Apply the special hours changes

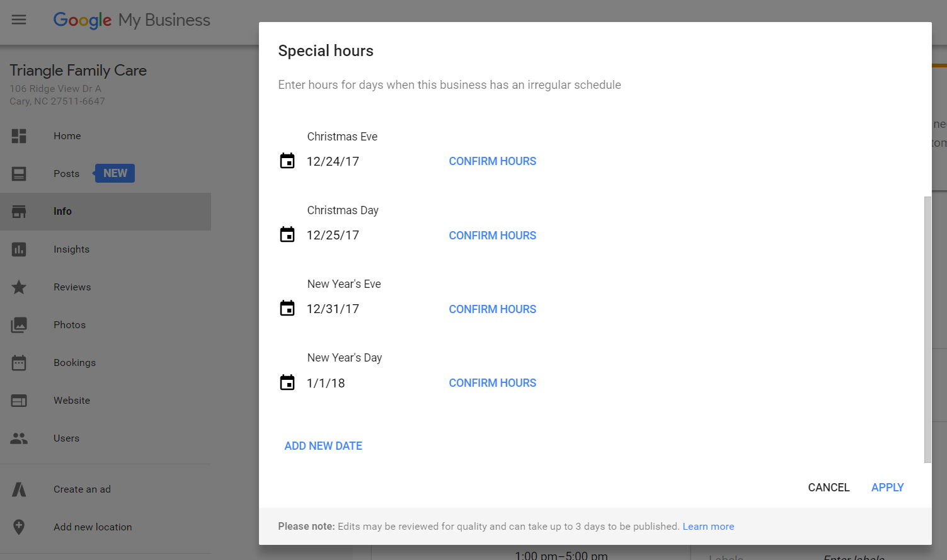click(887, 488)
